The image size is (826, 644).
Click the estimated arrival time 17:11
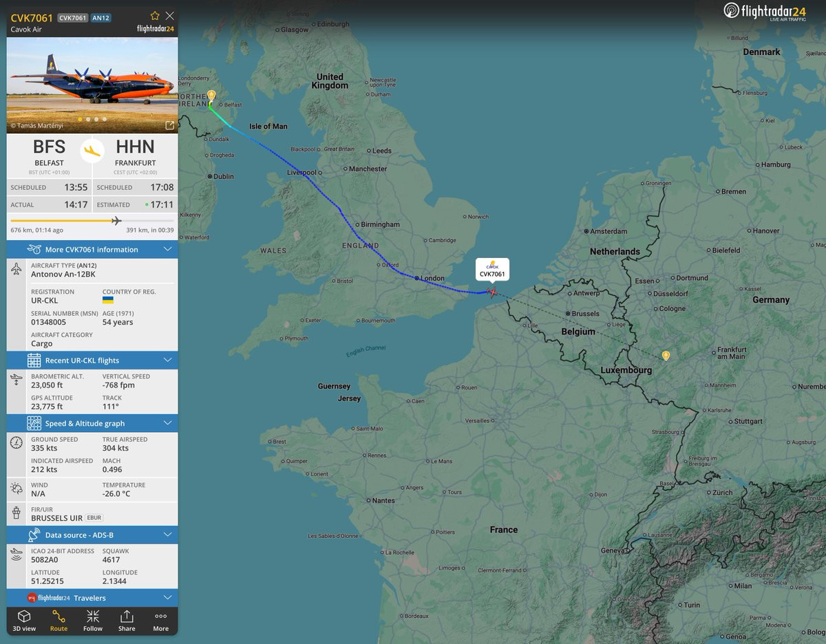(x=162, y=205)
